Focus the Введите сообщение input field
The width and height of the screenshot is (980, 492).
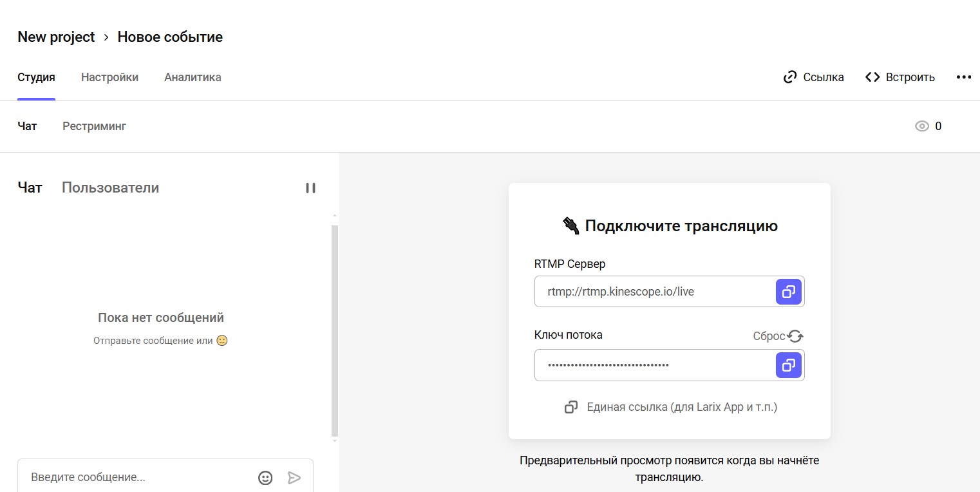[138, 477]
